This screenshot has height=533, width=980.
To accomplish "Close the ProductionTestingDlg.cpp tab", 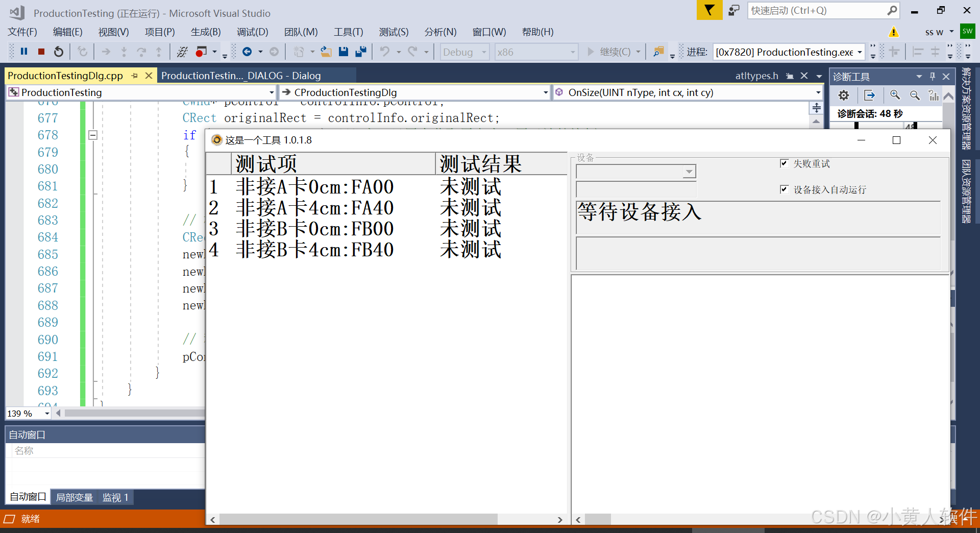I will (149, 76).
